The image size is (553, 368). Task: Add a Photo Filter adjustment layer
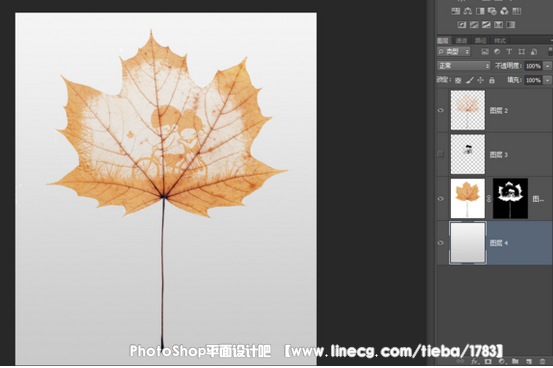click(x=492, y=11)
